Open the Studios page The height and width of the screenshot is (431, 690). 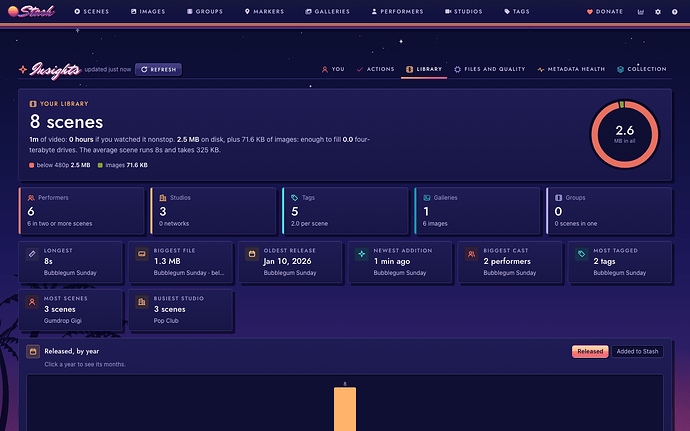[x=463, y=11]
